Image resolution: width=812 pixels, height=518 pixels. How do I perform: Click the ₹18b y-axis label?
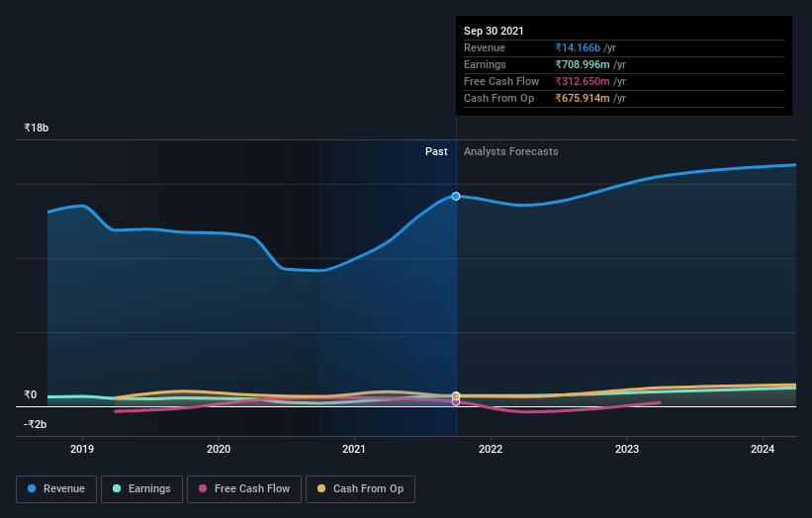(37, 128)
